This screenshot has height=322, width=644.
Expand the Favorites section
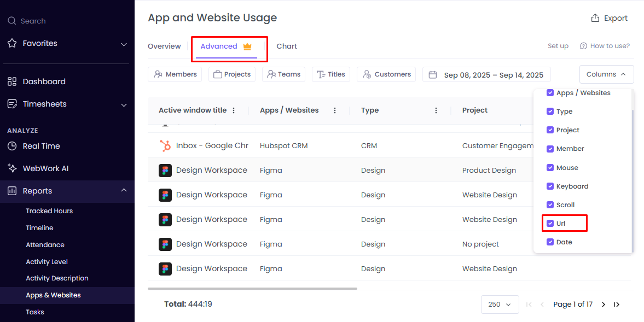(124, 43)
